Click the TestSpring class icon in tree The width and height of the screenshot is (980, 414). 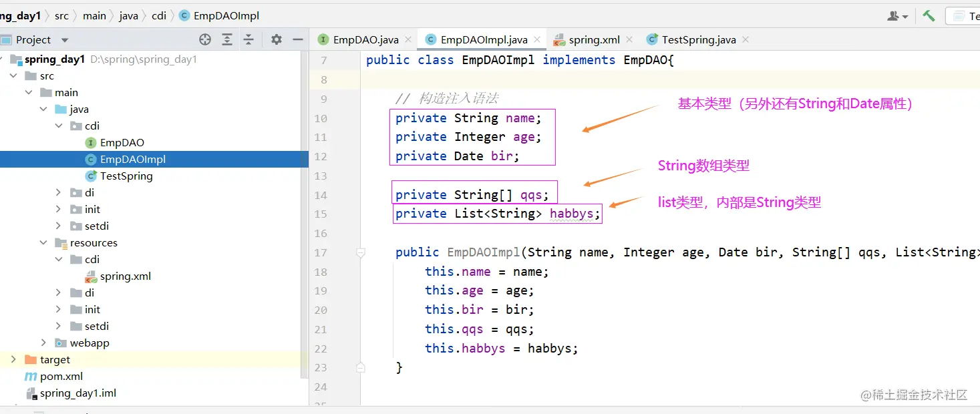pos(92,176)
